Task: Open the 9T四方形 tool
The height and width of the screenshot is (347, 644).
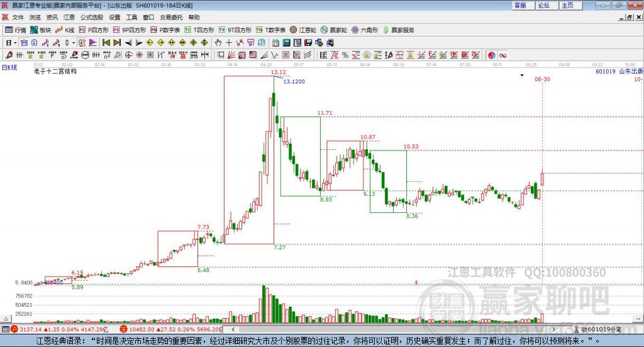Action: click(x=235, y=30)
